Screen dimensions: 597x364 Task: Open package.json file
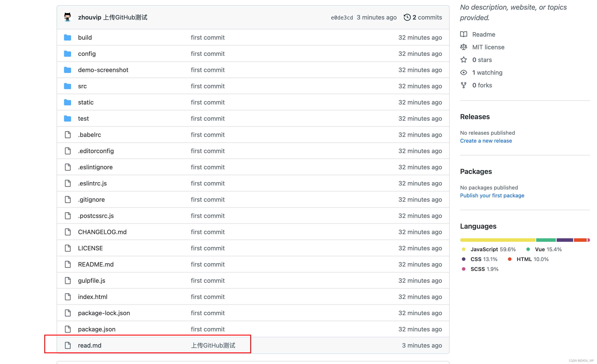pyautogui.click(x=97, y=329)
